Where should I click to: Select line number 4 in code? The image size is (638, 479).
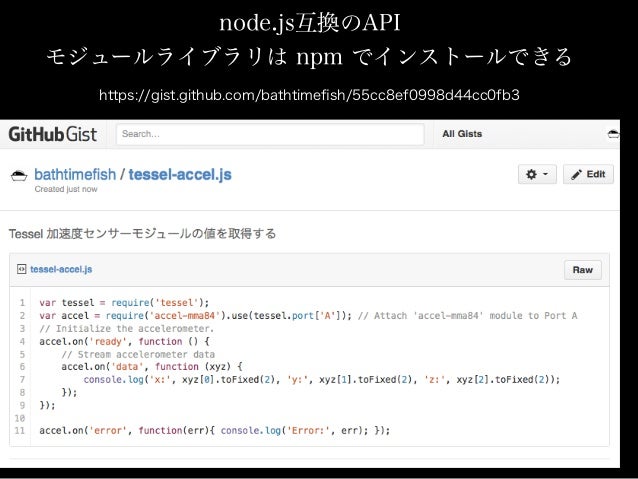(x=22, y=341)
